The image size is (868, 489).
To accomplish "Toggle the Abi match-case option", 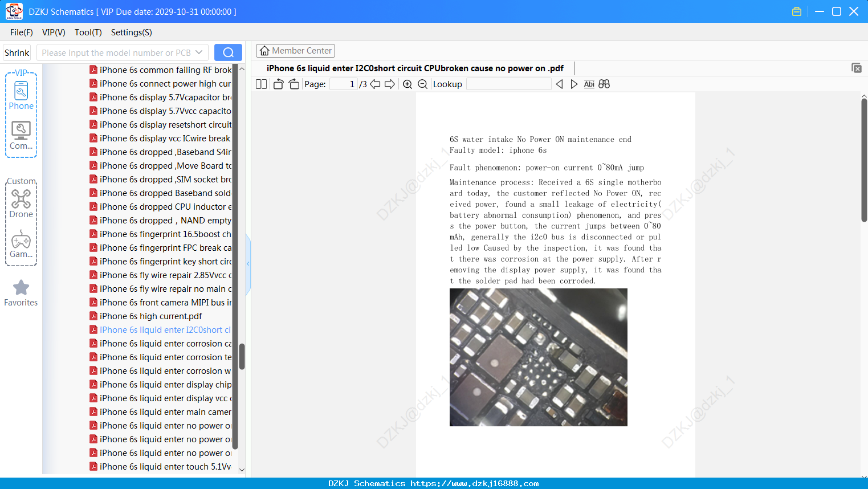I will pyautogui.click(x=589, y=84).
